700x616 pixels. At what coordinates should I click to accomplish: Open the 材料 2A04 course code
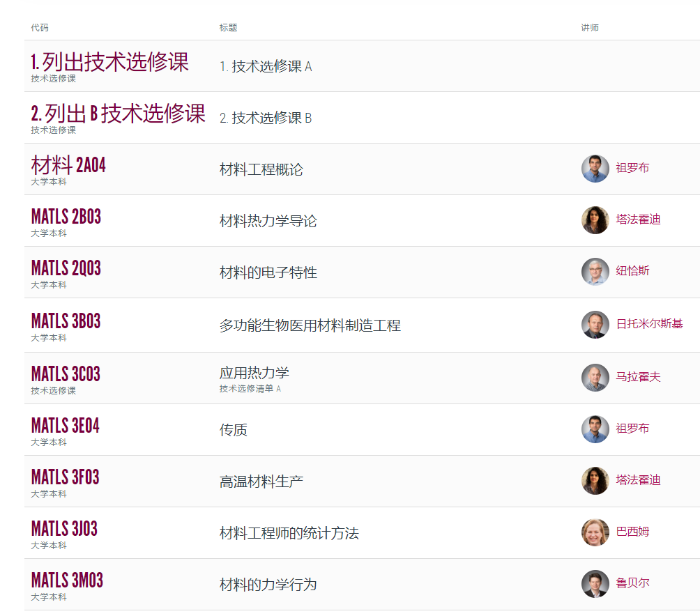68,165
